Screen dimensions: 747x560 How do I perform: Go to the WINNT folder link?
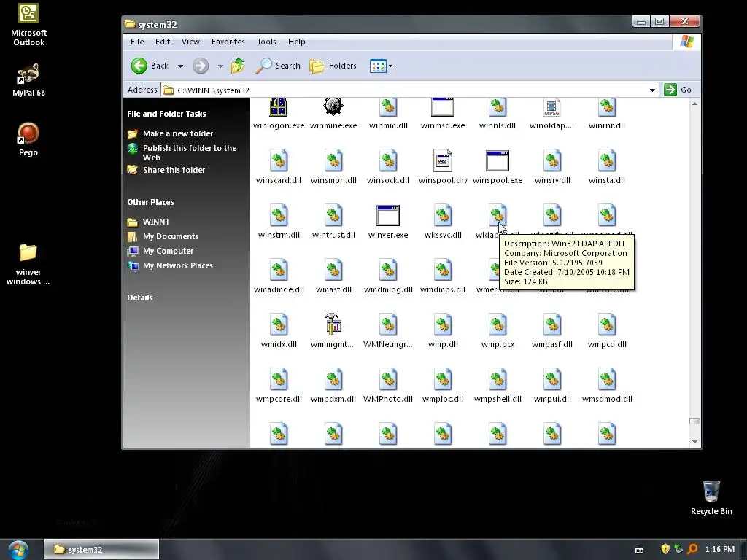coord(156,222)
